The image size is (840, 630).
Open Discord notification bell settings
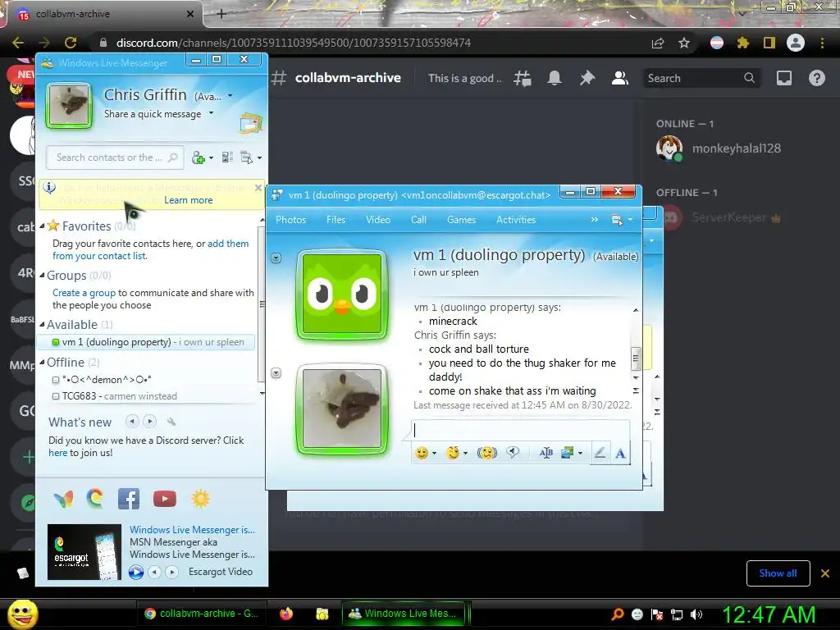[555, 78]
